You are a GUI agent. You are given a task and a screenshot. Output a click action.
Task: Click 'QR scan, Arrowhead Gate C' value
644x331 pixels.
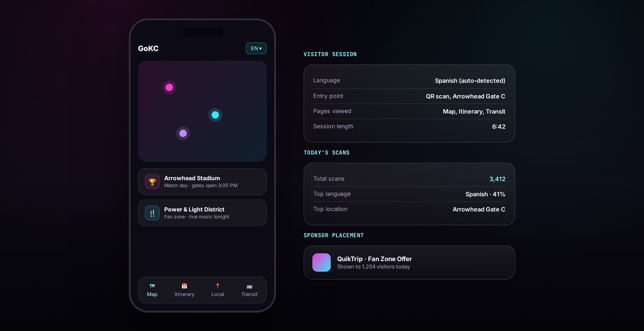(x=466, y=96)
